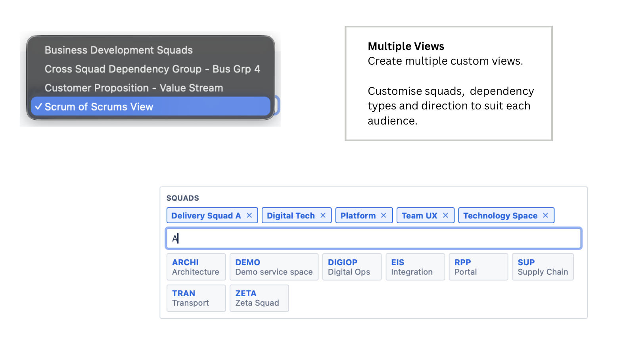This screenshot has height=364, width=625.
Task: Add the EIS Integration squad
Action: [x=415, y=267]
